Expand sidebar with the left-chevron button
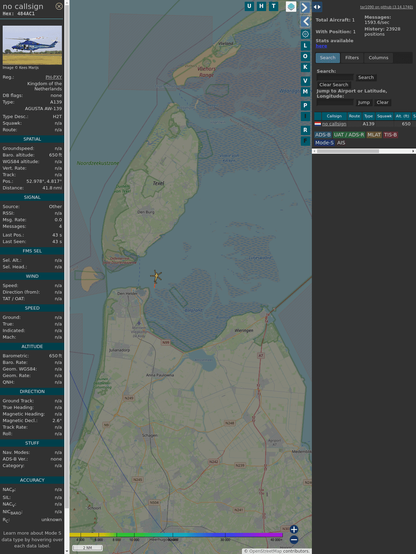The height and width of the screenshot is (554, 416). (x=305, y=22)
